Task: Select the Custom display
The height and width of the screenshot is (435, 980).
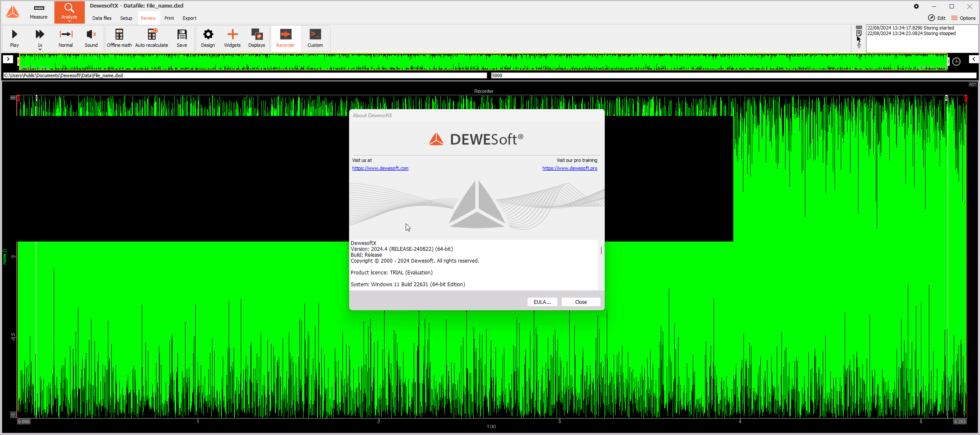Action: (315, 38)
